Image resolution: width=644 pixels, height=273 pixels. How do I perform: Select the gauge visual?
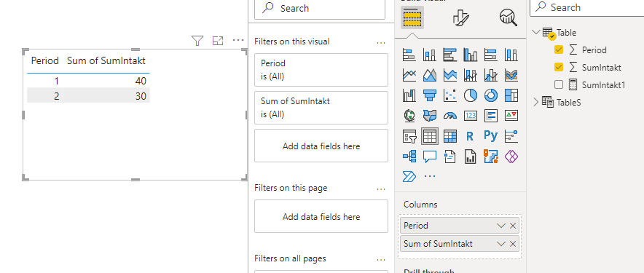450,116
